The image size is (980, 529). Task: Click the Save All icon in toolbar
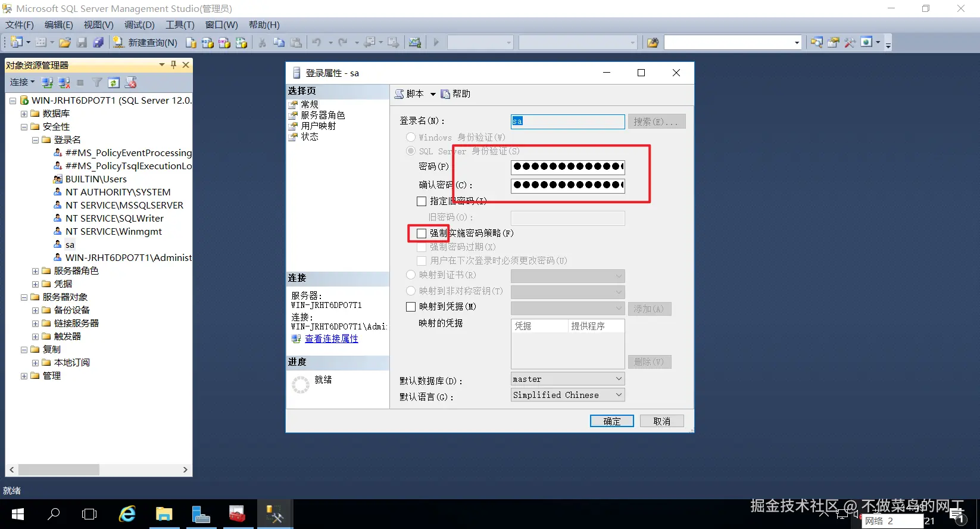click(98, 42)
